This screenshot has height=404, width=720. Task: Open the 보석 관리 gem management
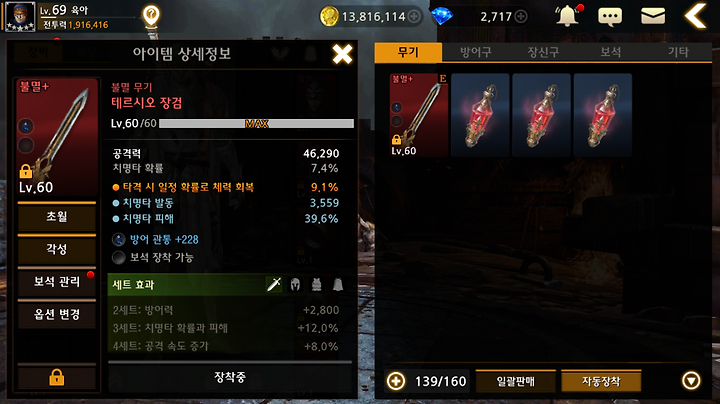click(57, 281)
